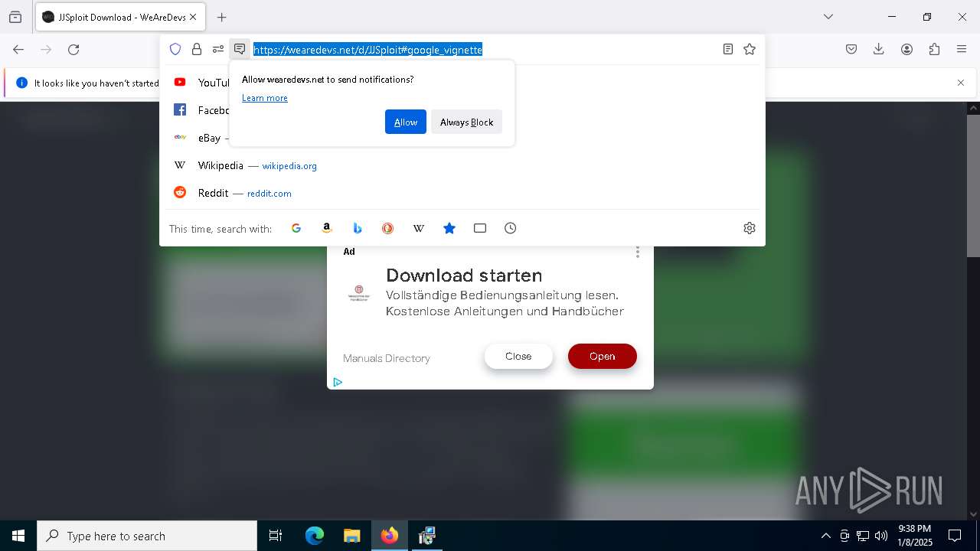Click the page vertical scrollbar
The width and height of the screenshot is (980, 551).
973,185
